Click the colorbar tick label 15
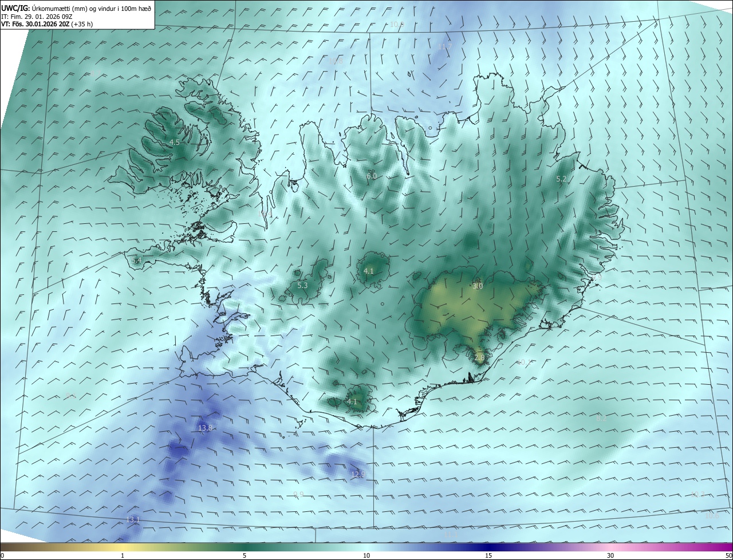Viewport: 733px width, 560px height. [x=488, y=555]
